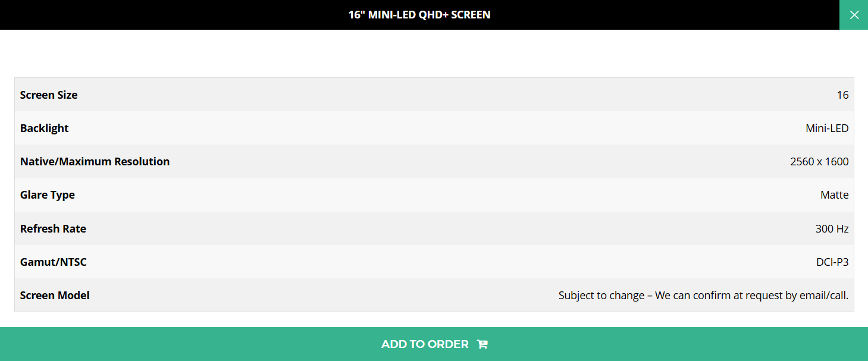The image size is (868, 361).
Task: Click the Subject to change note text
Action: (x=703, y=295)
